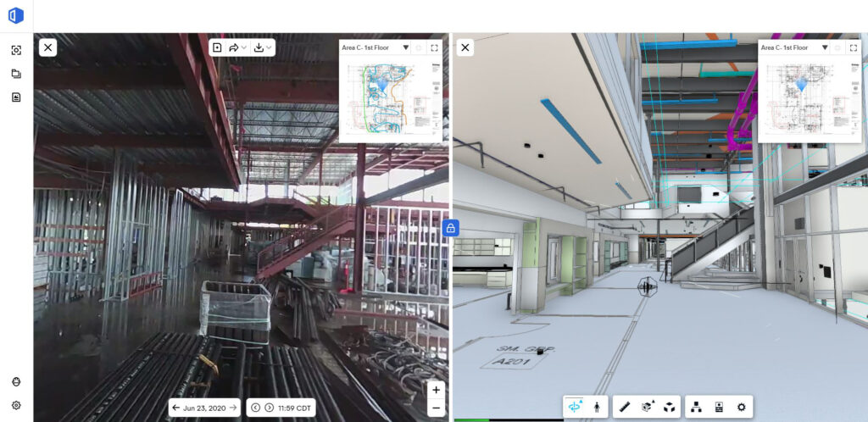The width and height of the screenshot is (868, 422).
Task: Select the orbit navigation mode
Action: click(x=576, y=407)
